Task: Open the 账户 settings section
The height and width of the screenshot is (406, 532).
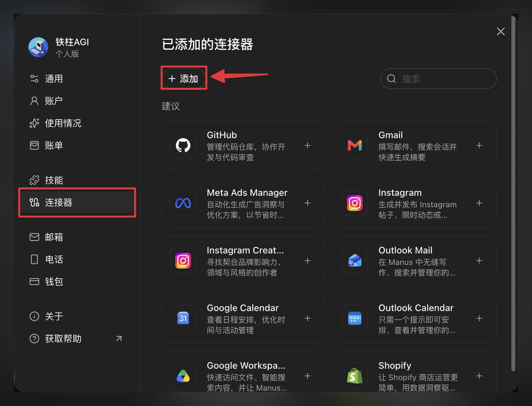Action: pyautogui.click(x=77, y=101)
